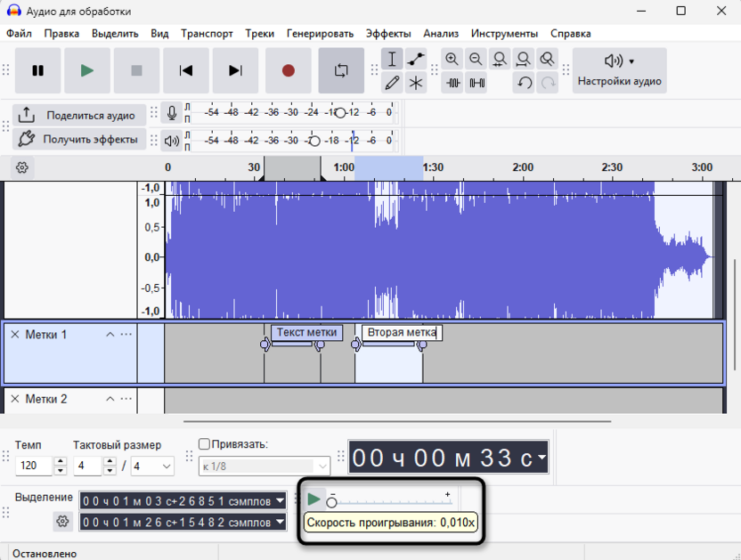Click the speaker playback meter icon
The image size is (741, 560).
pyautogui.click(x=172, y=141)
